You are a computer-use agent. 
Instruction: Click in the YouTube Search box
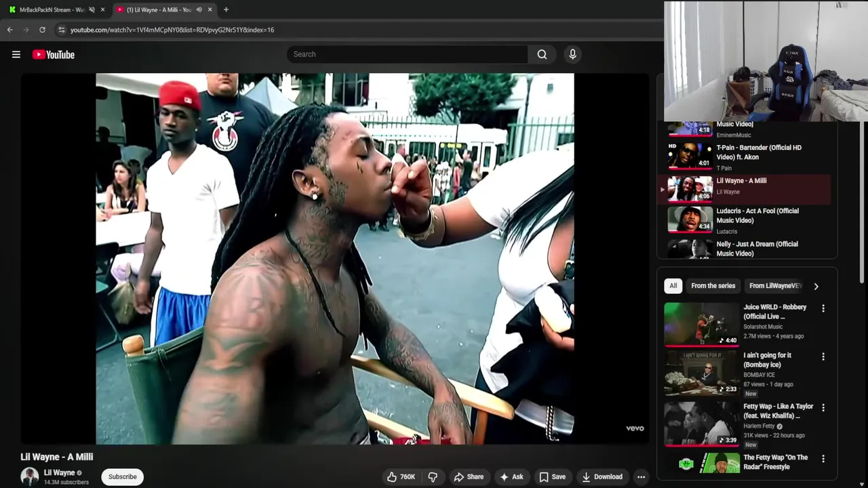point(407,54)
